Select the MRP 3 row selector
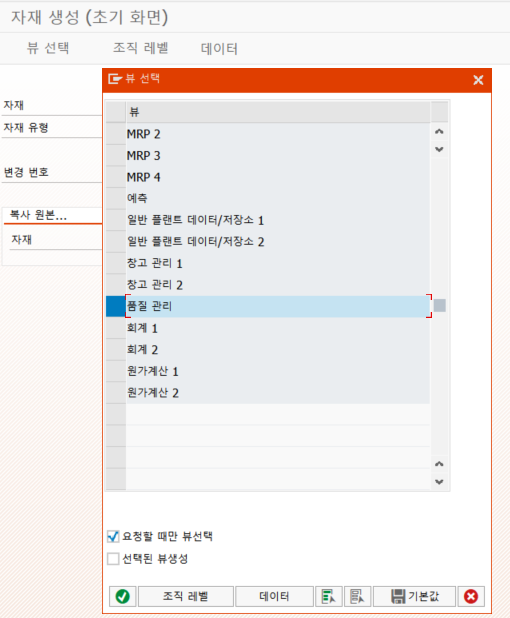 coord(116,156)
